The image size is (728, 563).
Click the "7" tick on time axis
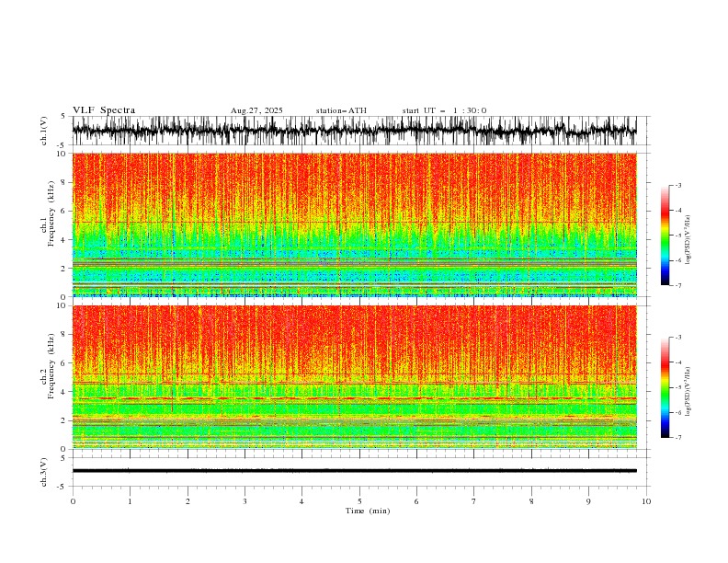coord(474,501)
